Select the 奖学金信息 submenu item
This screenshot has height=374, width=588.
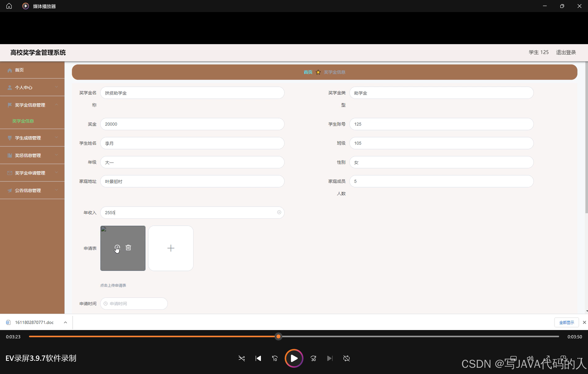[23, 121]
